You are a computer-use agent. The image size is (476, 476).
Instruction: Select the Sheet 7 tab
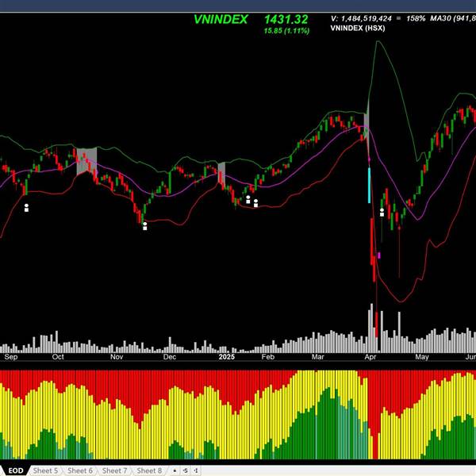pos(114,470)
